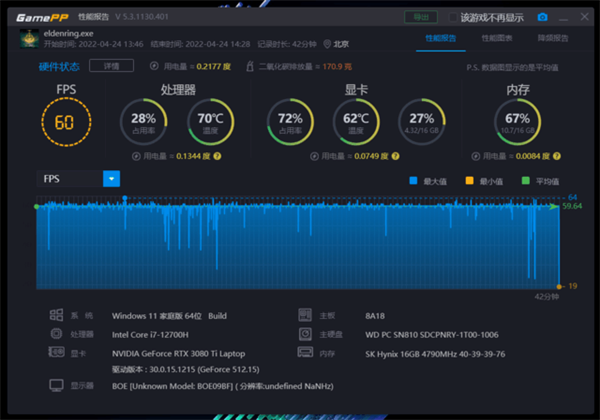
Task: Switch to the 降频报告 tab
Action: click(x=552, y=38)
